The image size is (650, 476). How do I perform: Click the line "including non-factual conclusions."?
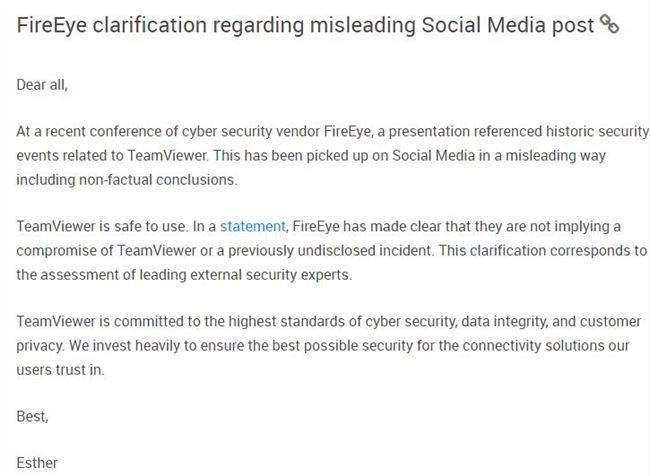(x=127, y=180)
